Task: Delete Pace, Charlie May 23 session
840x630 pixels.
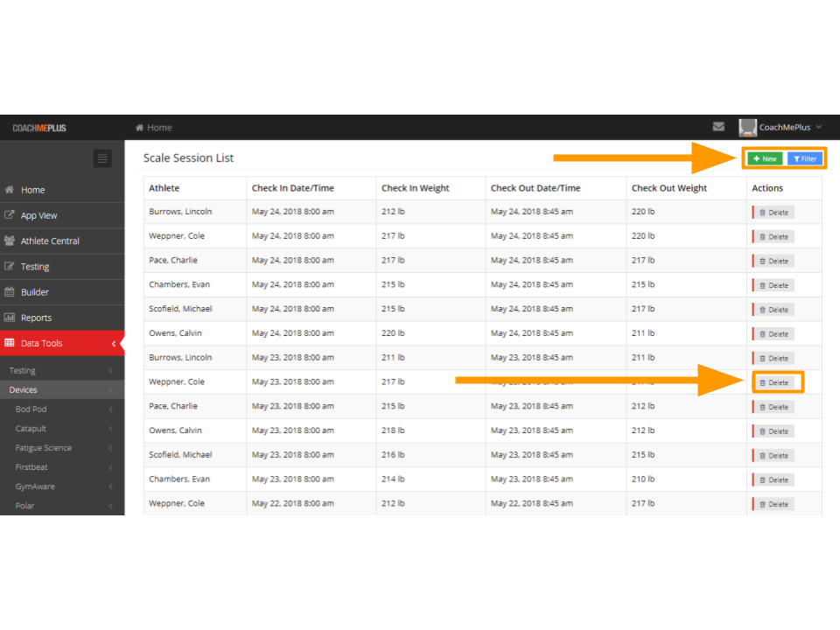Action: [x=773, y=407]
